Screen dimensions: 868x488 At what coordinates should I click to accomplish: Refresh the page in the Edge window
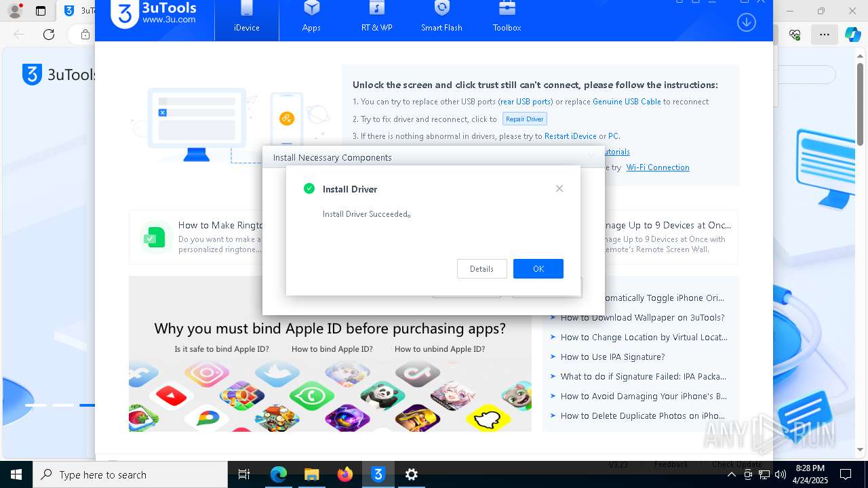49,35
